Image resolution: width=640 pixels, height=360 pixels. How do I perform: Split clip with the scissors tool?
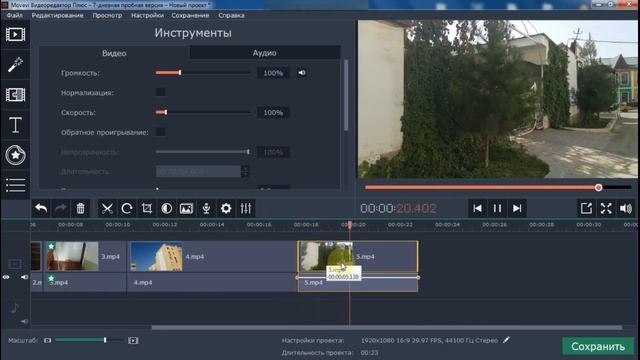(x=107, y=209)
